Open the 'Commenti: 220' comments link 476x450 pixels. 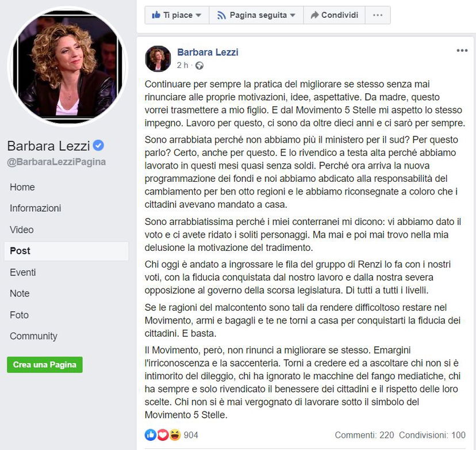(364, 435)
